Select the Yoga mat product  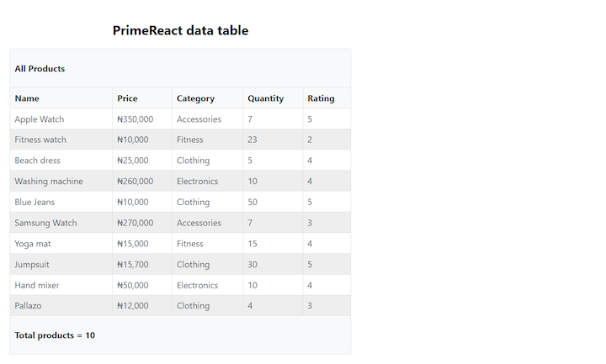click(x=33, y=244)
